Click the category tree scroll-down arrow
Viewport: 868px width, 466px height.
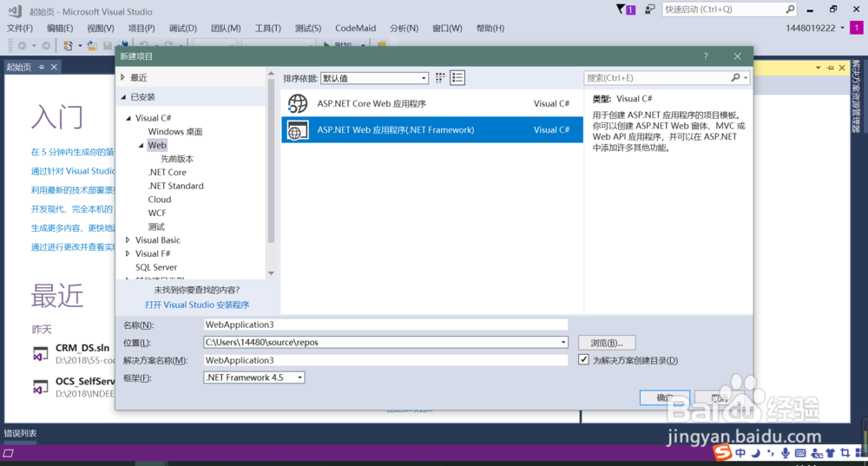(x=271, y=272)
